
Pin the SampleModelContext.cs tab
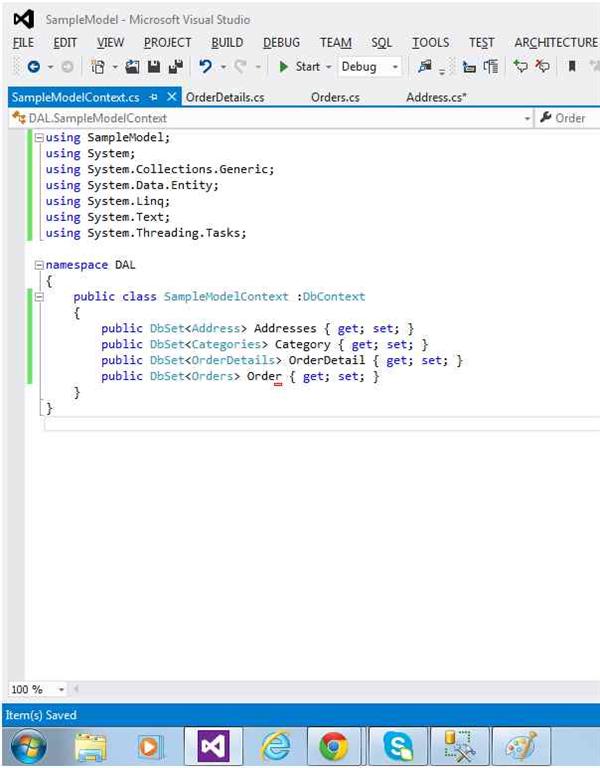coord(154,97)
